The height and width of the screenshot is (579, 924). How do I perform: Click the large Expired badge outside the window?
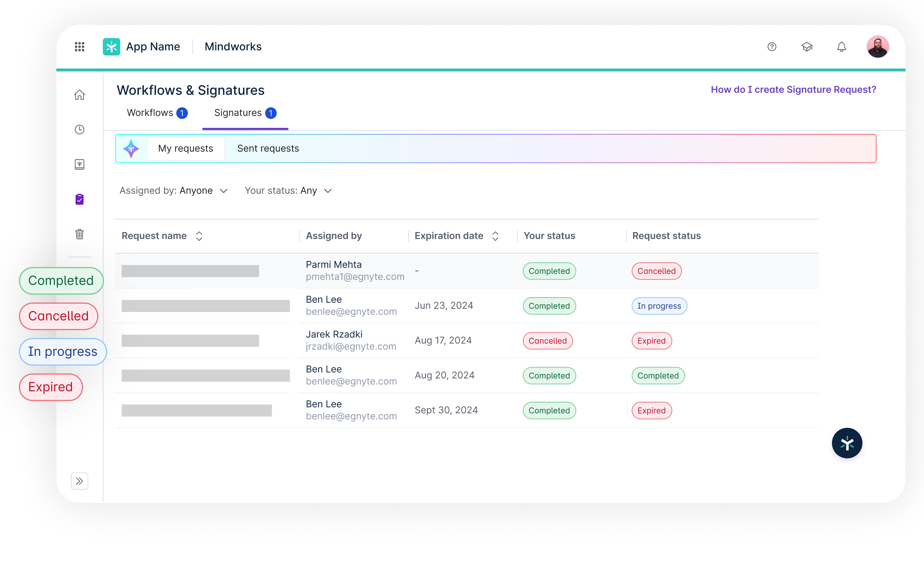[x=51, y=387]
